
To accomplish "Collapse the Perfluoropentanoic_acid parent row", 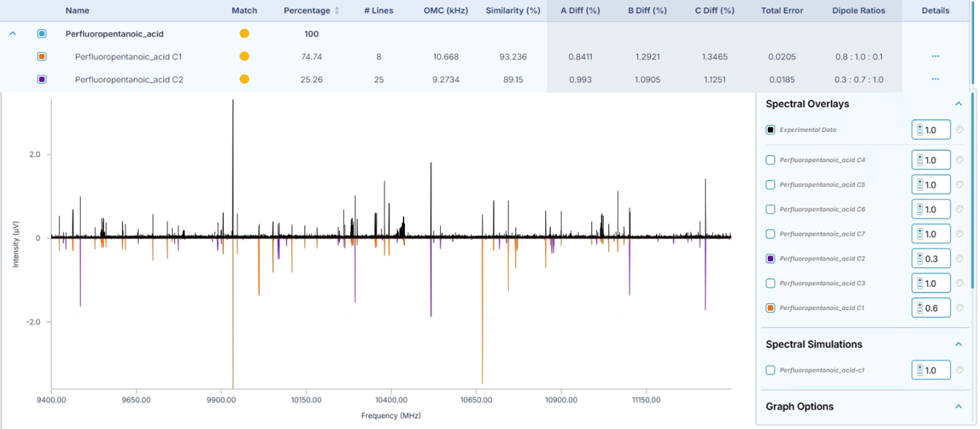I will tap(13, 34).
